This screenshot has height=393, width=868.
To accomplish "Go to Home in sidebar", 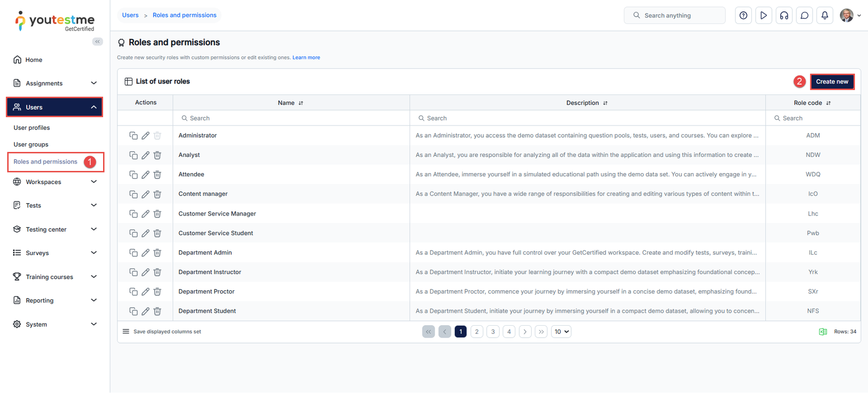I will coord(34,60).
